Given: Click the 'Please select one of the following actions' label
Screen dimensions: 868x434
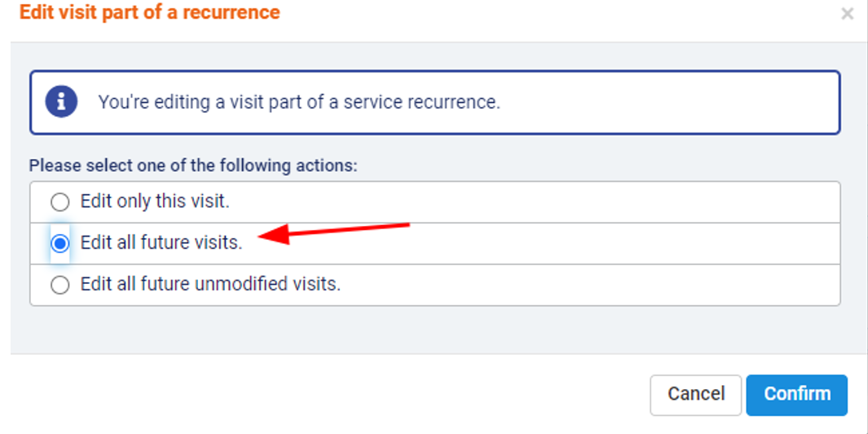Looking at the screenshot, I should tap(193, 166).
